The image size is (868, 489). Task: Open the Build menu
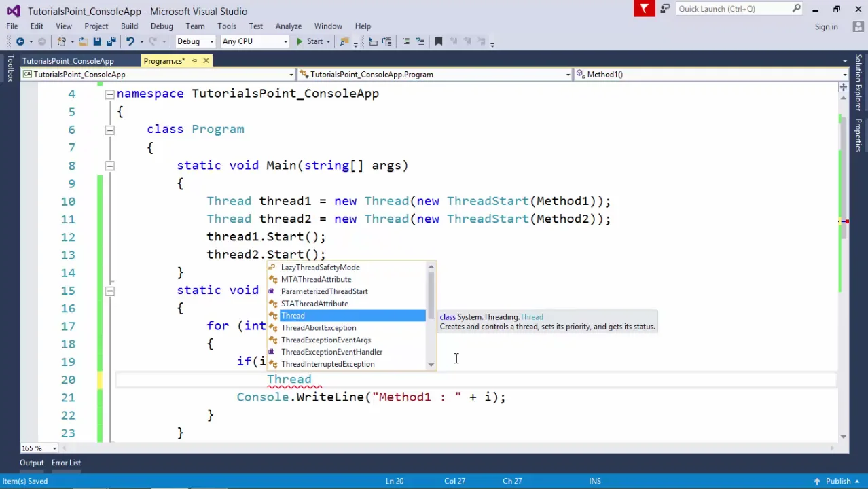(x=129, y=26)
